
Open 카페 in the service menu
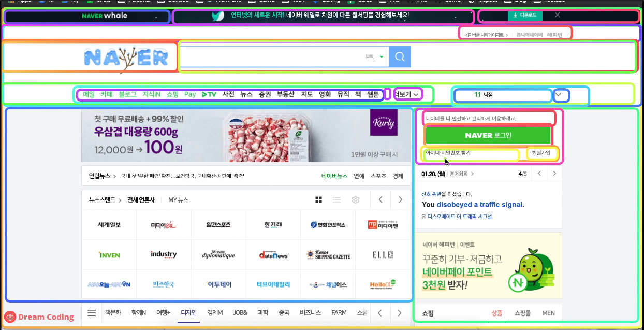[107, 94]
